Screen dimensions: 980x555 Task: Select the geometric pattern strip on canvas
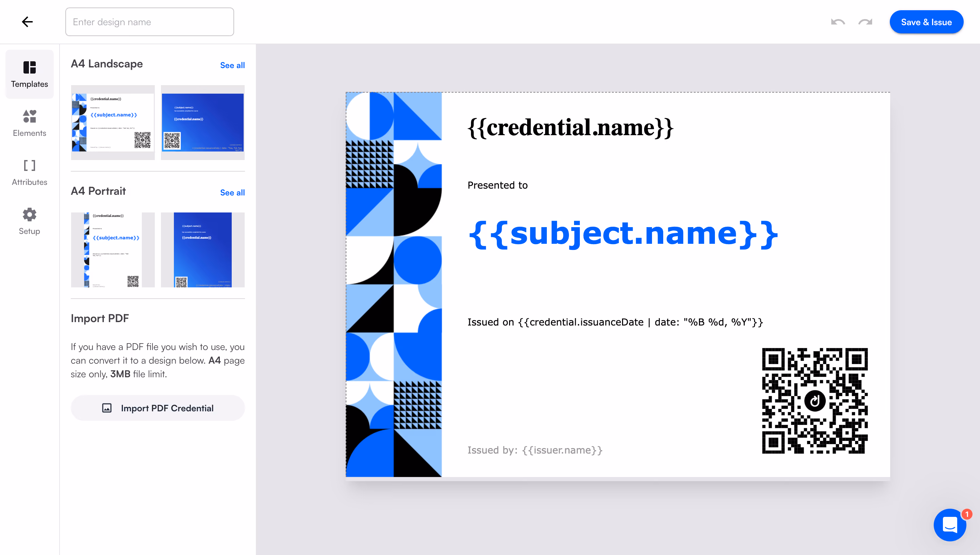[394, 284]
